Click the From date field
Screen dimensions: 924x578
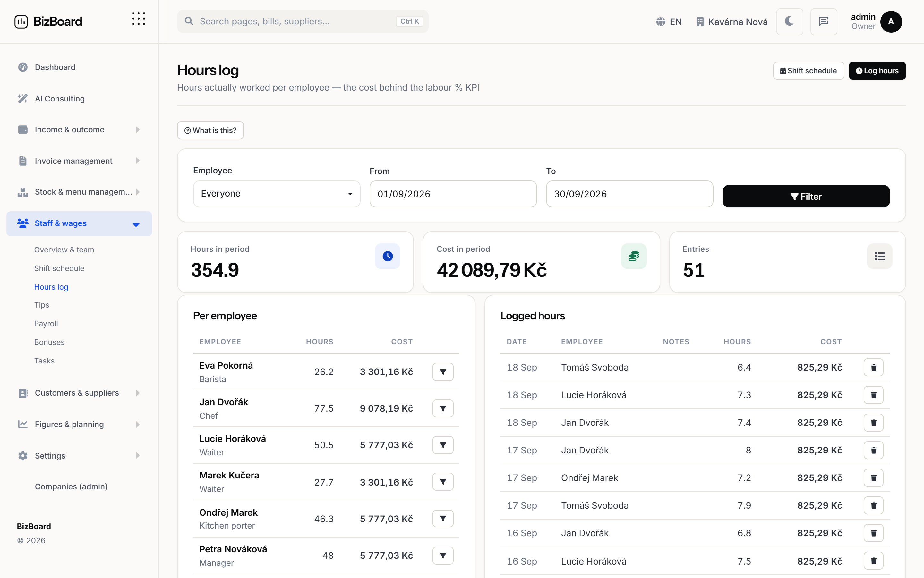pyautogui.click(x=453, y=194)
